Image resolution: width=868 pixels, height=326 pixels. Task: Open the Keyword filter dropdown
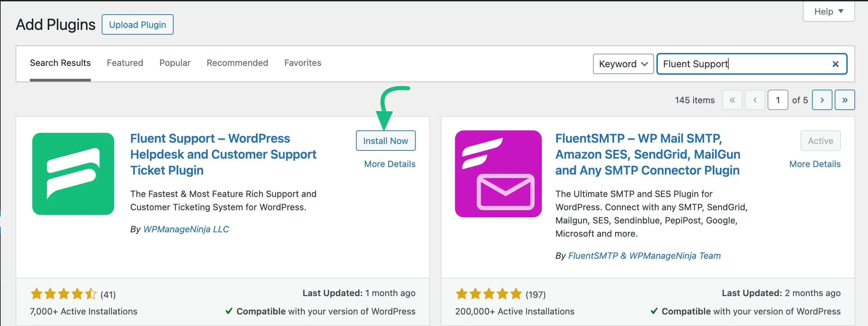click(x=623, y=64)
